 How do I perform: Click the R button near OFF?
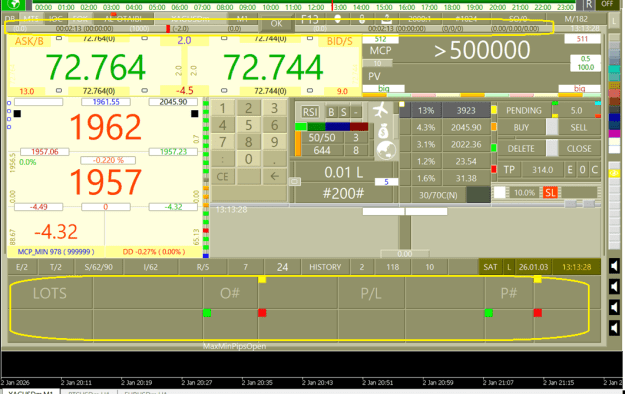pos(589,4)
